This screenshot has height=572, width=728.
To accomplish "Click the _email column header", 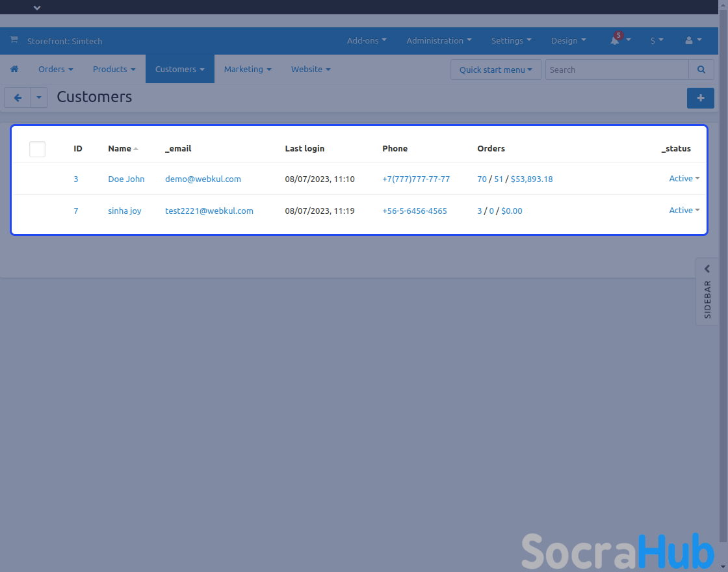I will point(178,149).
